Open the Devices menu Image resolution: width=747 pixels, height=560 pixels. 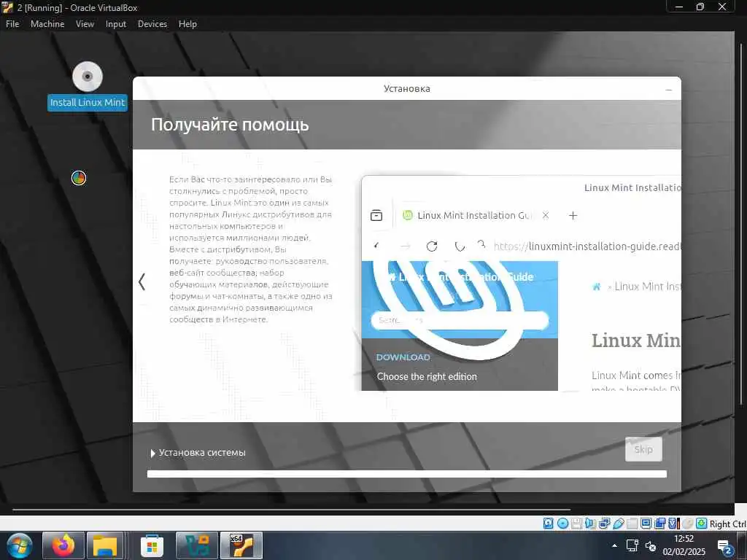pos(152,24)
